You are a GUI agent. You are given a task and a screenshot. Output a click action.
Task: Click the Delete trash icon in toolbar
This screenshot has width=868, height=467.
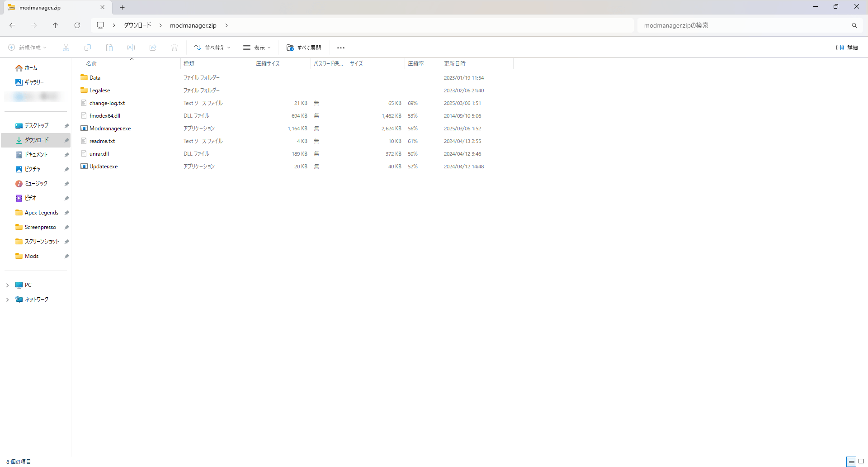(x=175, y=48)
